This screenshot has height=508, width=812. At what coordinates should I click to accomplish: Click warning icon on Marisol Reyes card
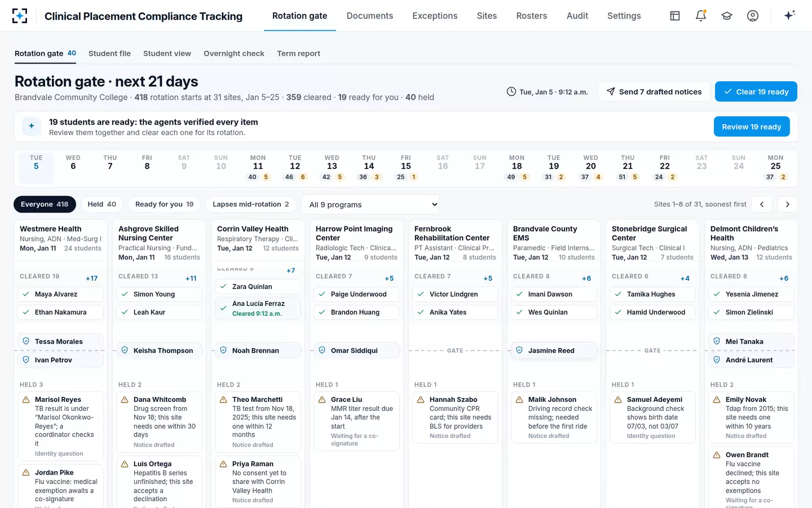tap(26, 400)
